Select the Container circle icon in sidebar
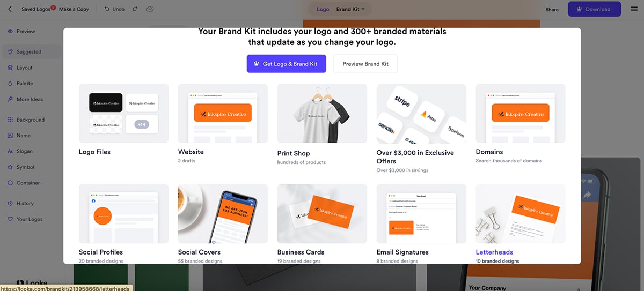Image resolution: width=644 pixels, height=291 pixels. [10, 183]
